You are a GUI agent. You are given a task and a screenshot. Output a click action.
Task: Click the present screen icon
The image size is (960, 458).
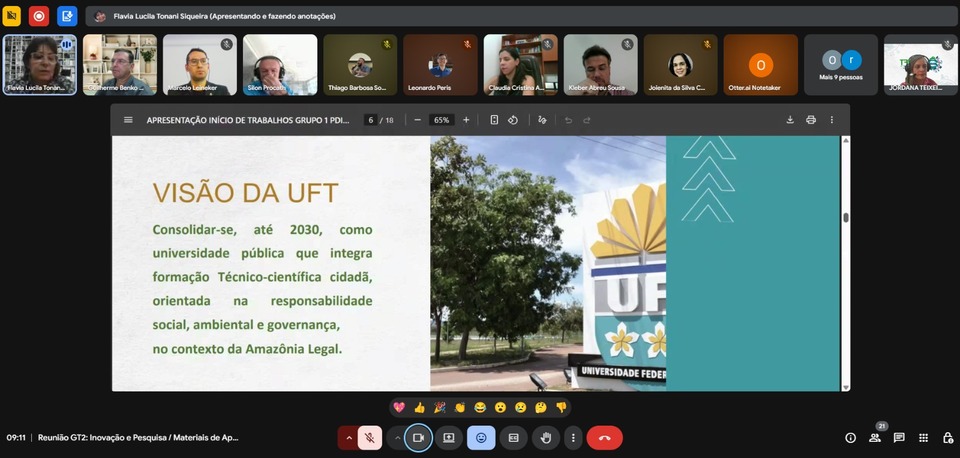[x=449, y=438]
